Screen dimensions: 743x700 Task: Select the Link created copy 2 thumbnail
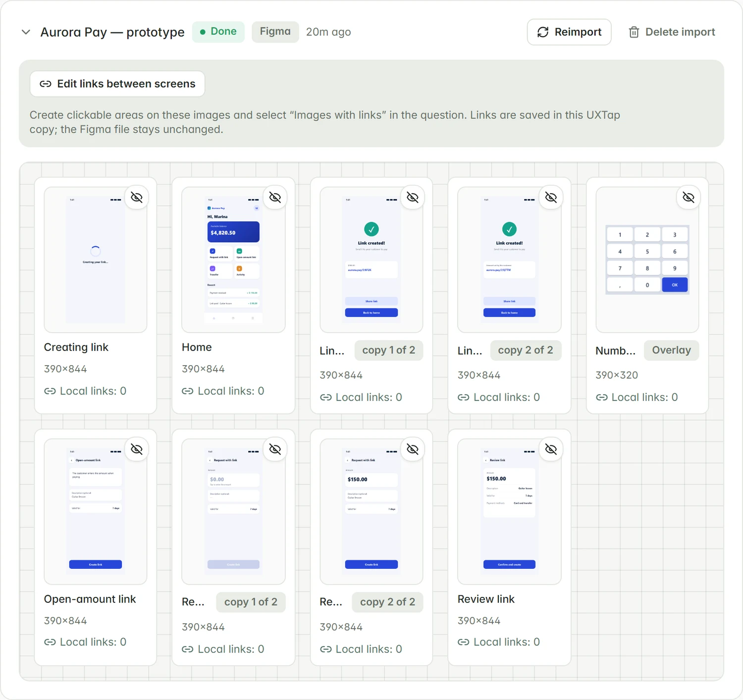pyautogui.click(x=509, y=260)
